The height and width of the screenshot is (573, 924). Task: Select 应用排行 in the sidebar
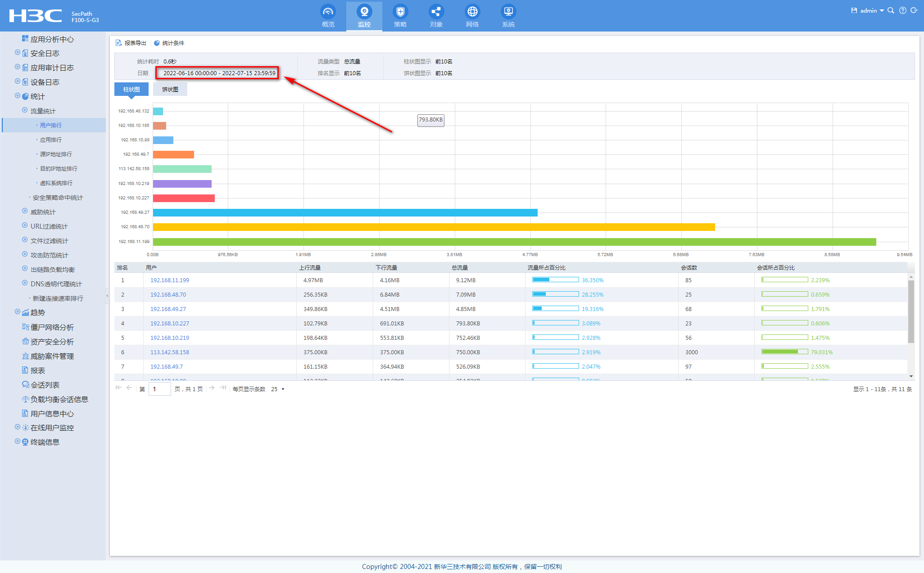coord(51,140)
